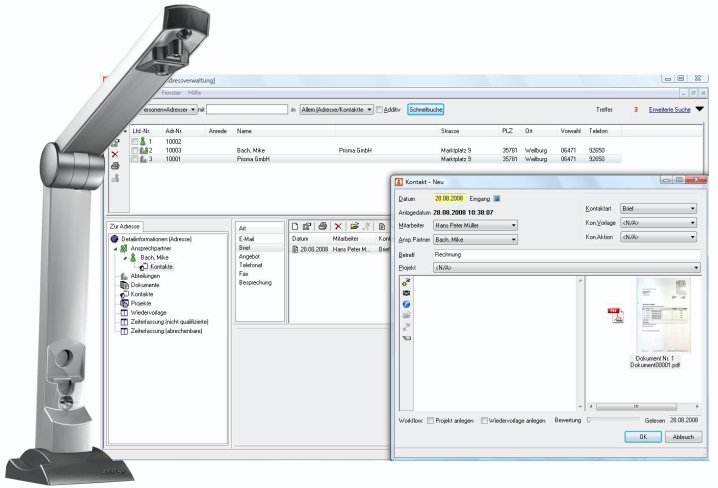The width and height of the screenshot is (718, 488).
Task: Confirm the contact with the OK button
Action: pos(643,437)
